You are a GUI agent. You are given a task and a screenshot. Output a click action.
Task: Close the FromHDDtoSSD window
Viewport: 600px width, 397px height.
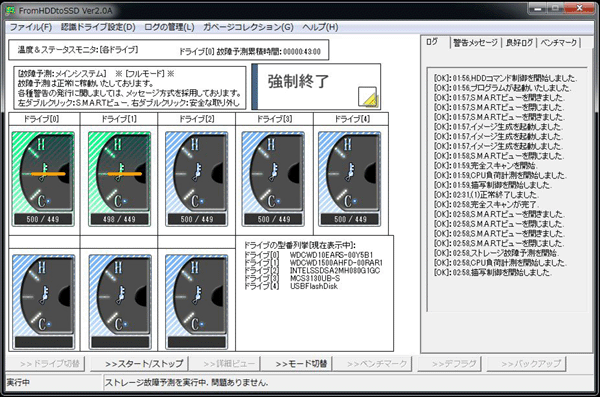coord(579,8)
